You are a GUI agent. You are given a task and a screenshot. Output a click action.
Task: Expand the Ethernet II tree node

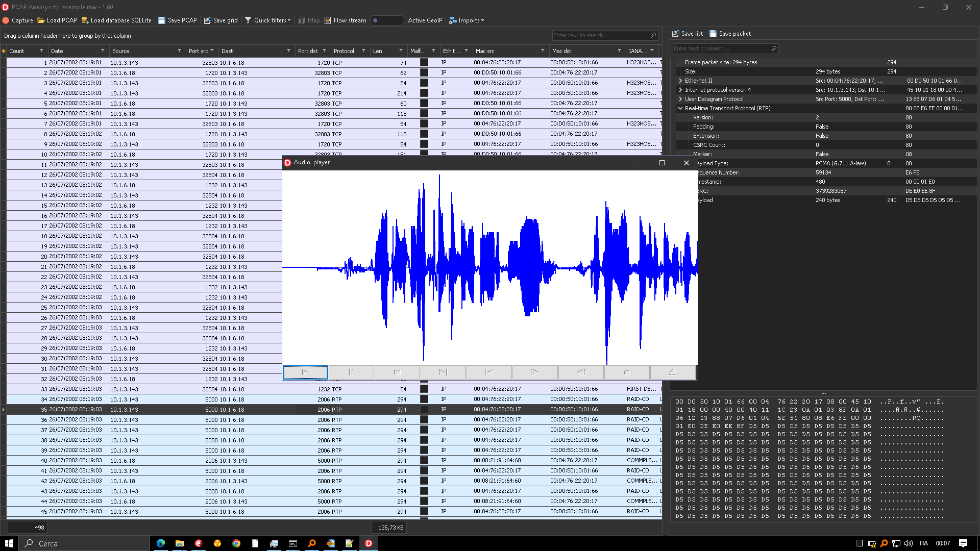tap(680, 81)
